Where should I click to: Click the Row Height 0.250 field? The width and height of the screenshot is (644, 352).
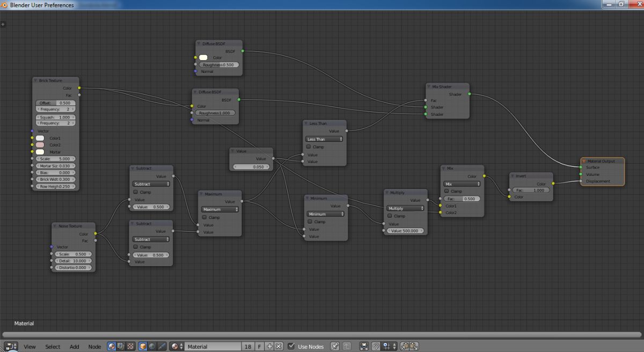point(56,187)
